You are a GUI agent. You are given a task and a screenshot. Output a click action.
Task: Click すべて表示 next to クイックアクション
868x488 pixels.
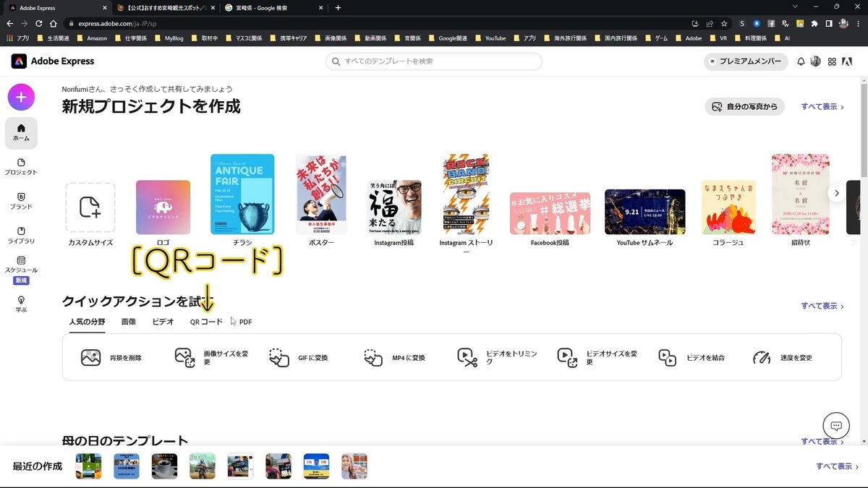pyautogui.click(x=822, y=306)
